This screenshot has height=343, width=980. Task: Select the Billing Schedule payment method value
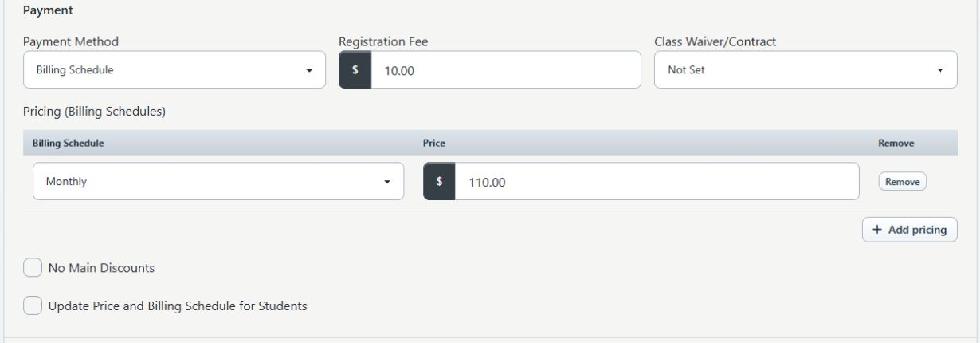tap(75, 70)
